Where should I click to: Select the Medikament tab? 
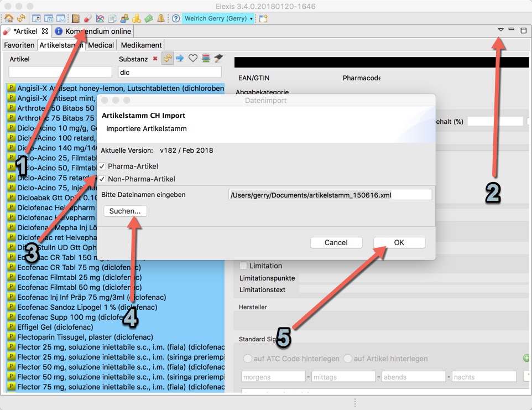(x=141, y=45)
